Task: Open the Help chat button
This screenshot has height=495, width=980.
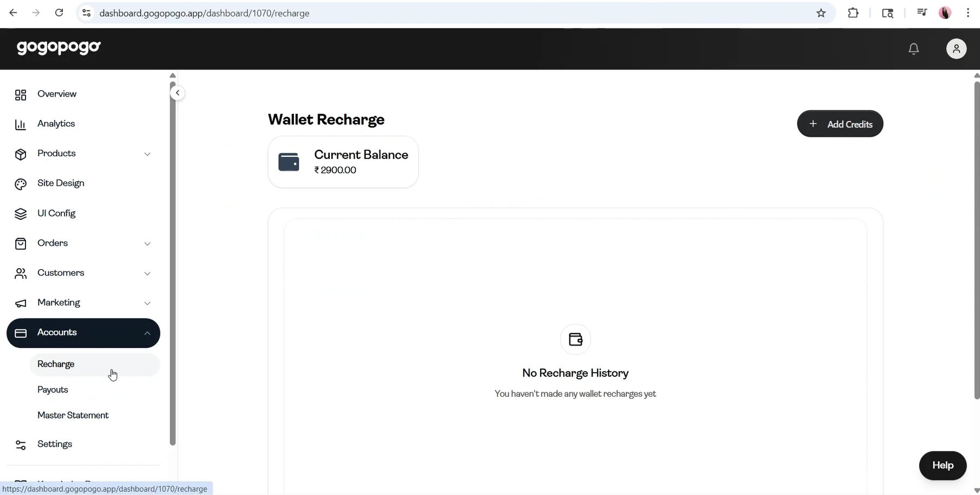Action: tap(943, 466)
